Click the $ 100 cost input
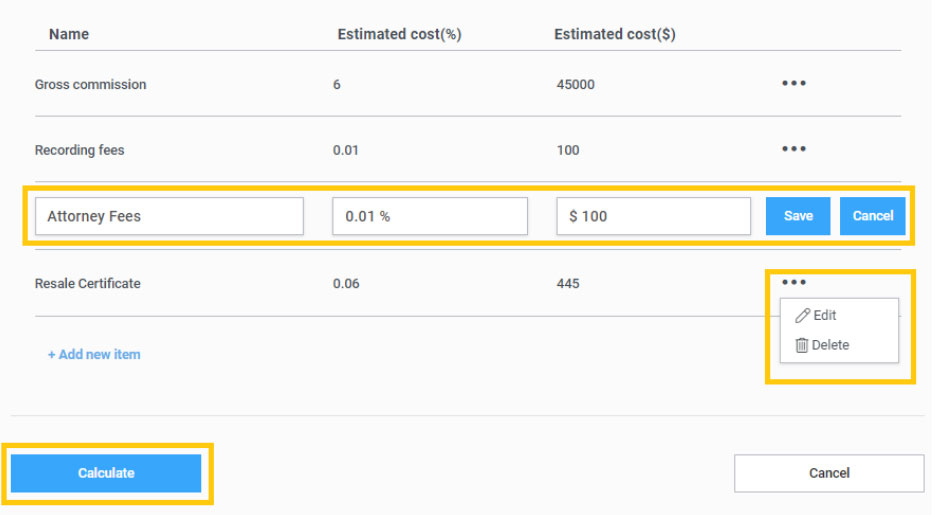Screen dimensions: 935x515 [653, 216]
